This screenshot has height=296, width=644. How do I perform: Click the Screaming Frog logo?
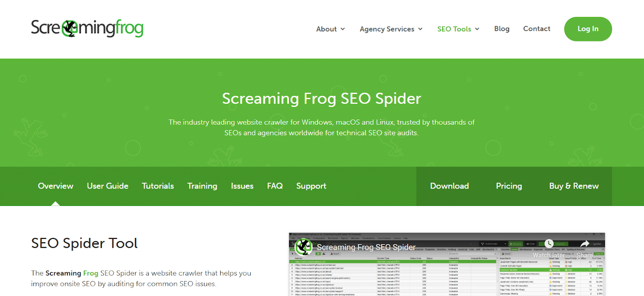coord(87,28)
